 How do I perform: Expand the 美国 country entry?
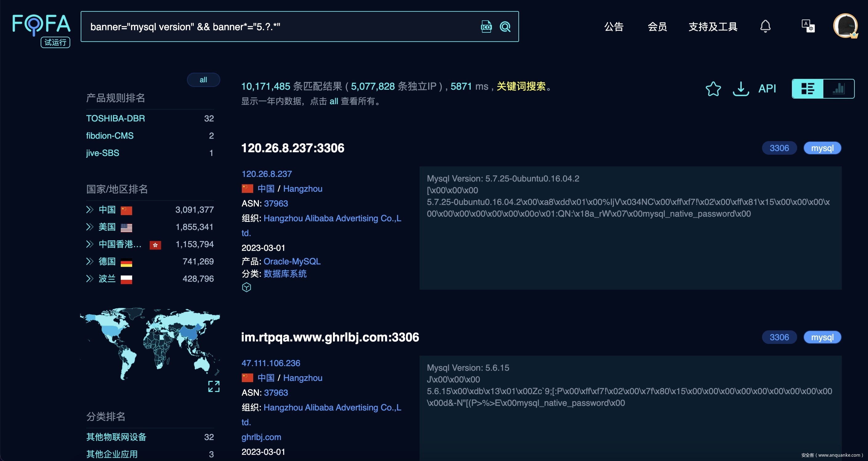click(90, 227)
